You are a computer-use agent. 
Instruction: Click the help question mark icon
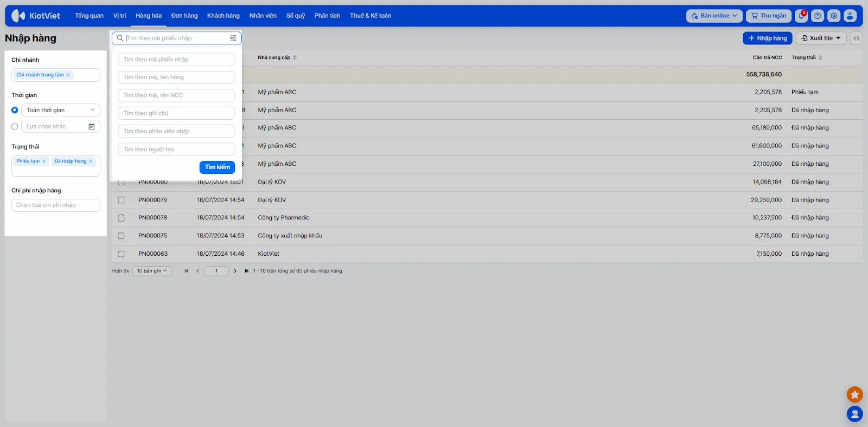(x=818, y=16)
